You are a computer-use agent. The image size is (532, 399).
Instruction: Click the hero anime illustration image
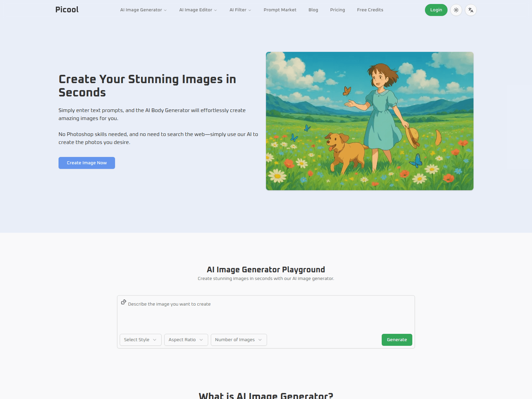pos(369,121)
